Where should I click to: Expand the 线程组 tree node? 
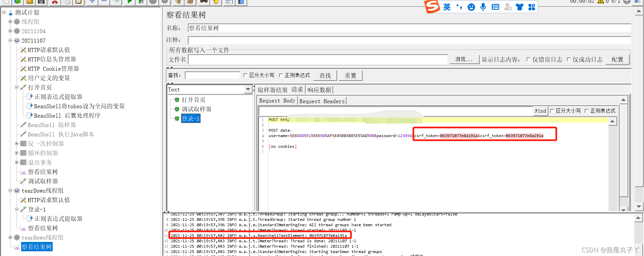[10, 22]
